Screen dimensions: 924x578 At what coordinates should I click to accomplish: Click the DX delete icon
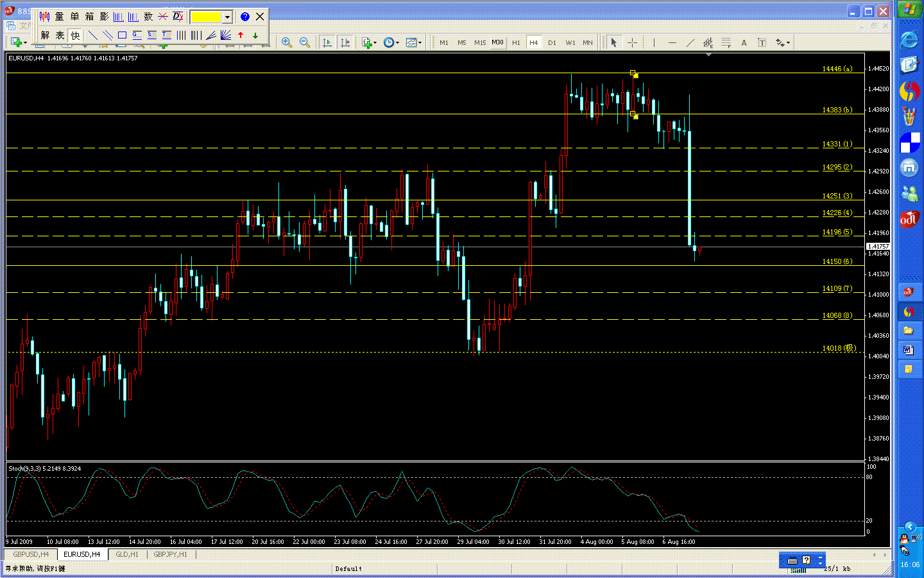coord(178,17)
